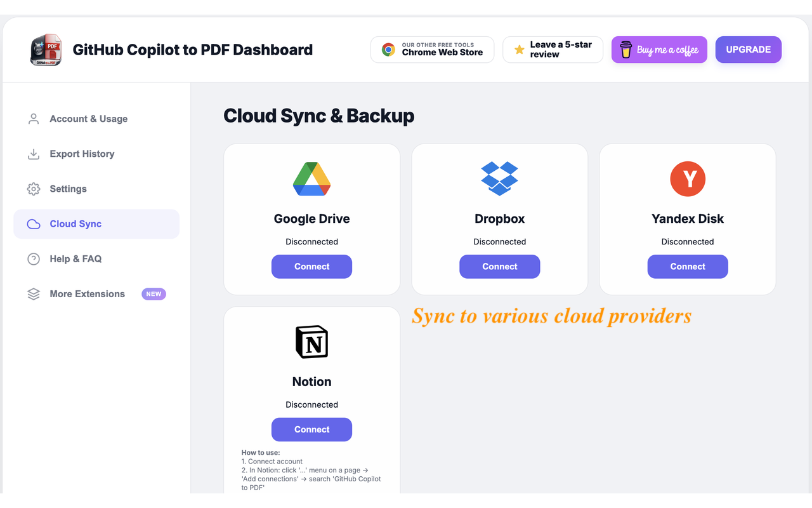This screenshot has width=812, height=508.
Task: Click the Google Drive logo
Action: [x=312, y=178]
